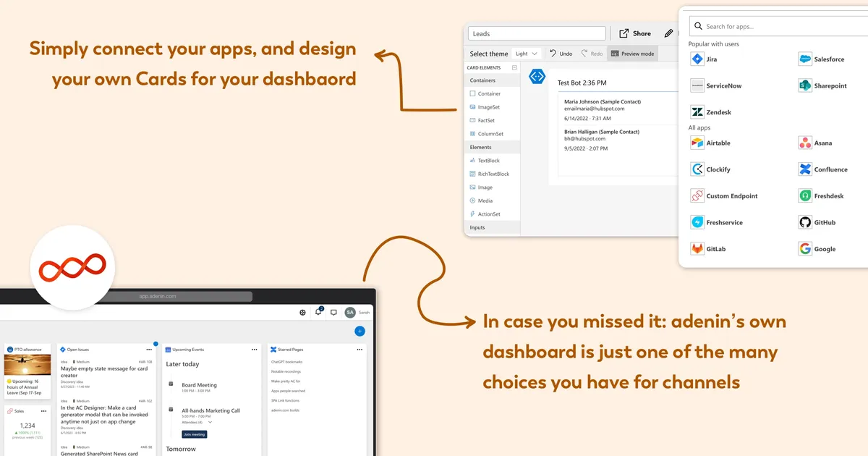The height and width of the screenshot is (456, 868).
Task: Open the Select theme dropdown set to Light
Action: (527, 53)
